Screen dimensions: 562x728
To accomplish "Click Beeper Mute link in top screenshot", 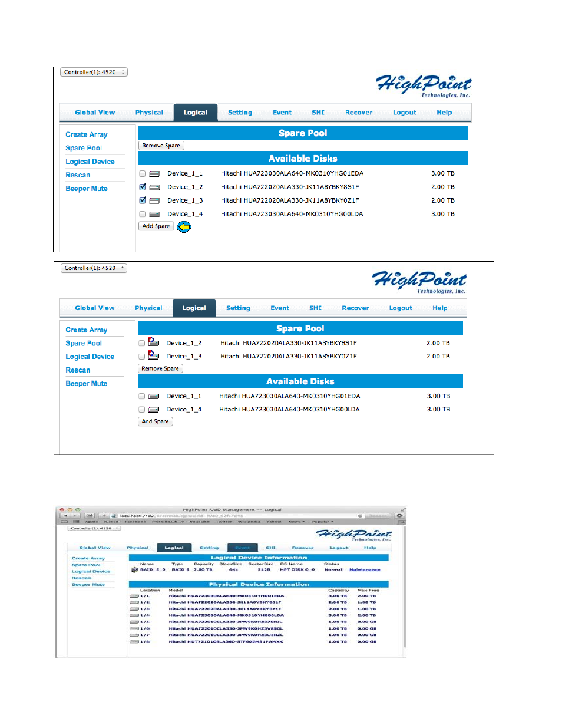I will [x=87, y=189].
